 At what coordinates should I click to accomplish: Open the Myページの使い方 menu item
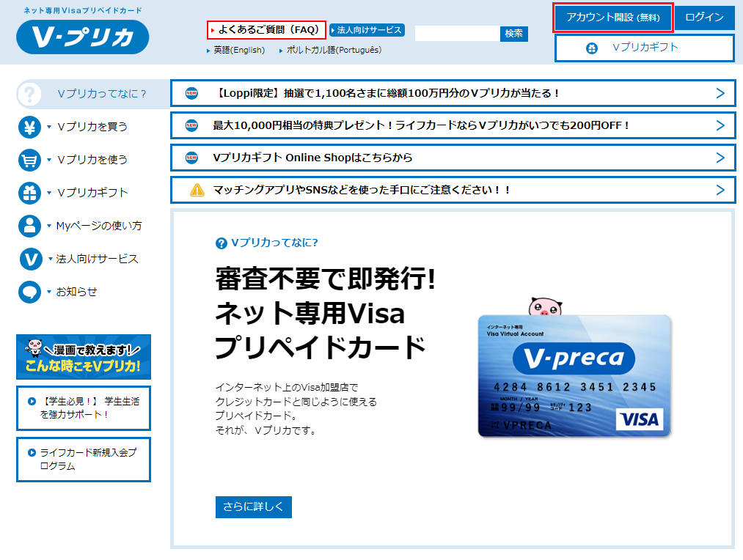pyautogui.click(x=98, y=226)
